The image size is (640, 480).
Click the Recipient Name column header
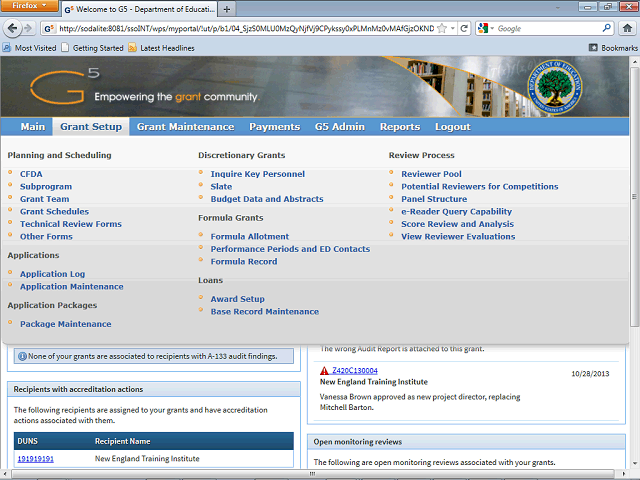[122, 441]
